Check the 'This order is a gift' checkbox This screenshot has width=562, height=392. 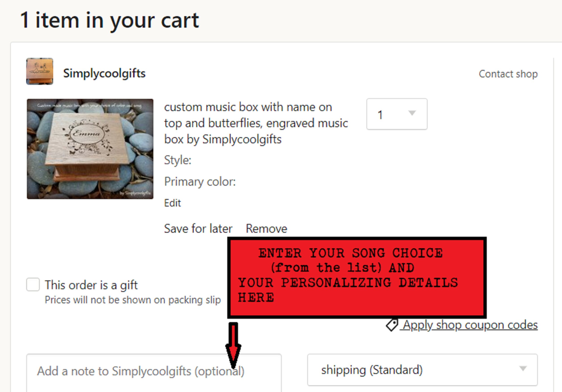click(33, 284)
